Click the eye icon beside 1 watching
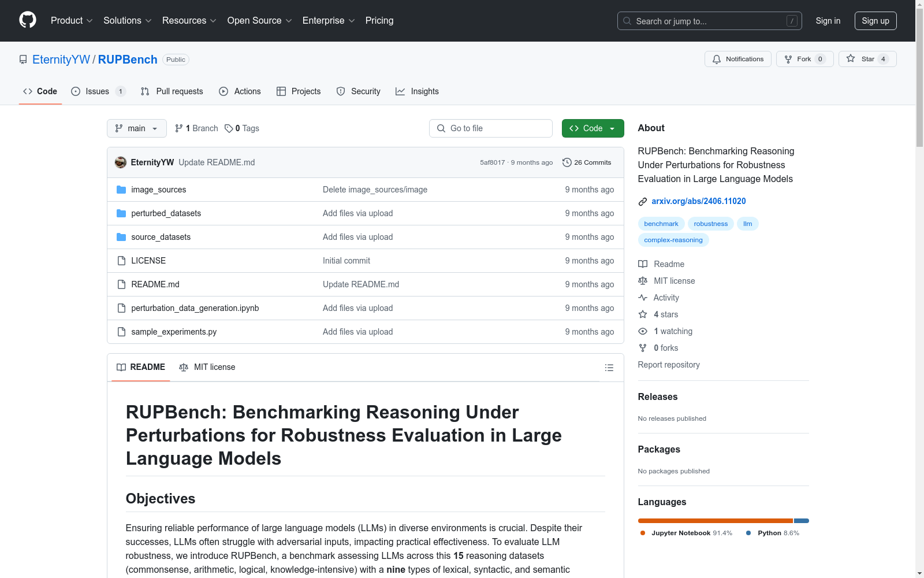 (x=643, y=331)
